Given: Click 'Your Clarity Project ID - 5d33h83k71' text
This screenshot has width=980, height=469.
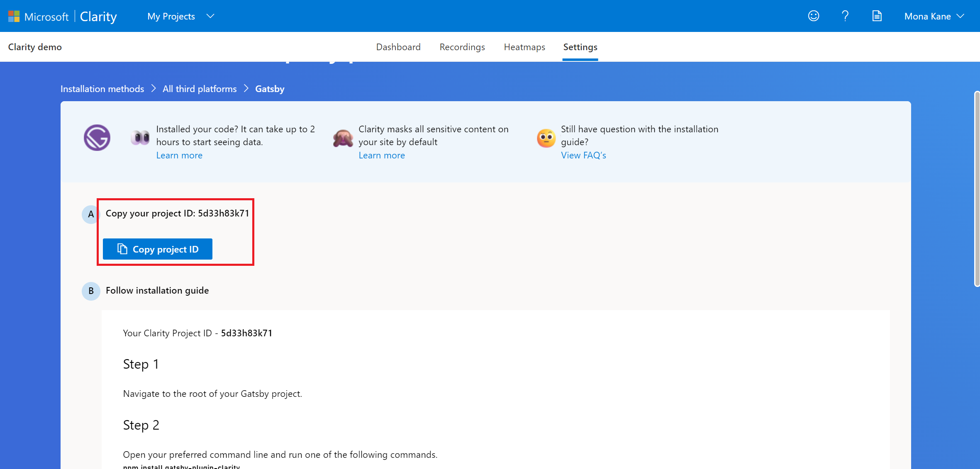Looking at the screenshot, I should click(197, 333).
